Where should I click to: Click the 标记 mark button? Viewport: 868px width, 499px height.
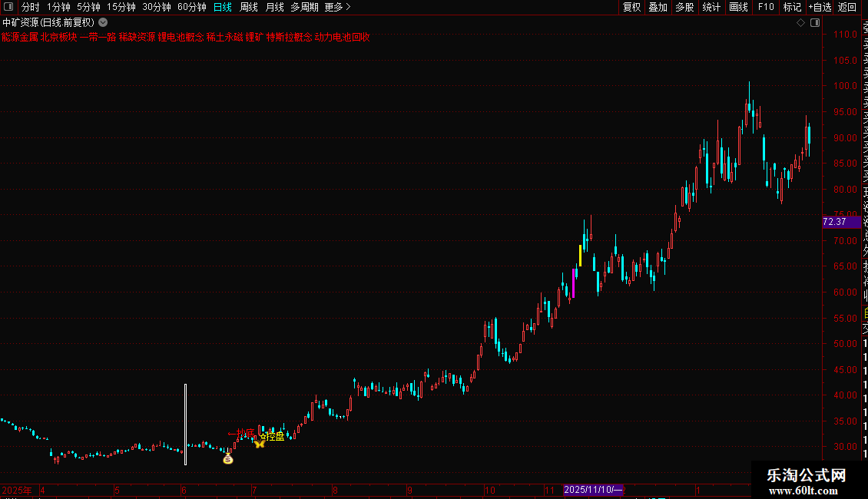click(792, 7)
